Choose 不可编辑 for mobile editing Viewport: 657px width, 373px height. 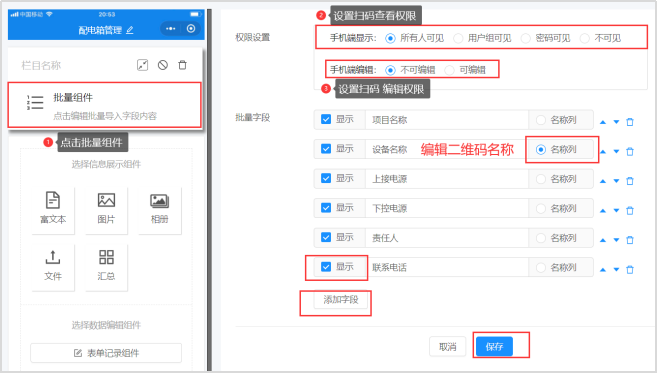(x=390, y=70)
